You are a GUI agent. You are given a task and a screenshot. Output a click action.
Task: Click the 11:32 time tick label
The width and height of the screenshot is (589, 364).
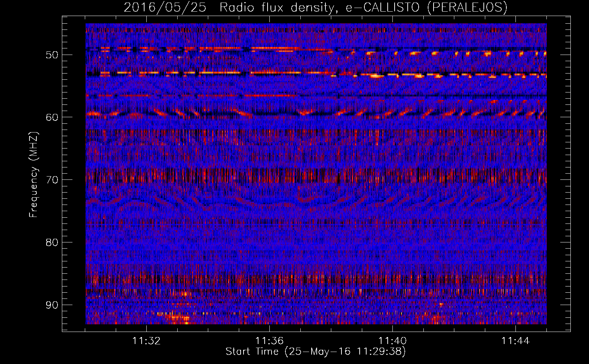146,341
